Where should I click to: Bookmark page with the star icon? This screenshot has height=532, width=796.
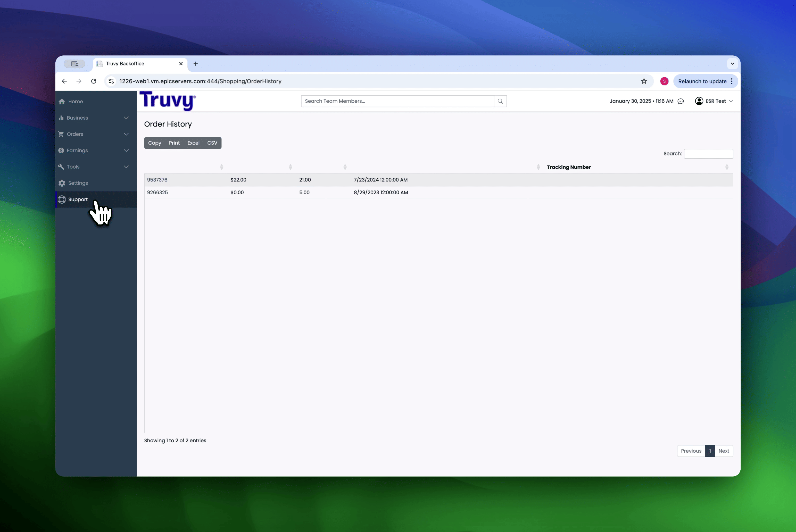[x=644, y=81]
